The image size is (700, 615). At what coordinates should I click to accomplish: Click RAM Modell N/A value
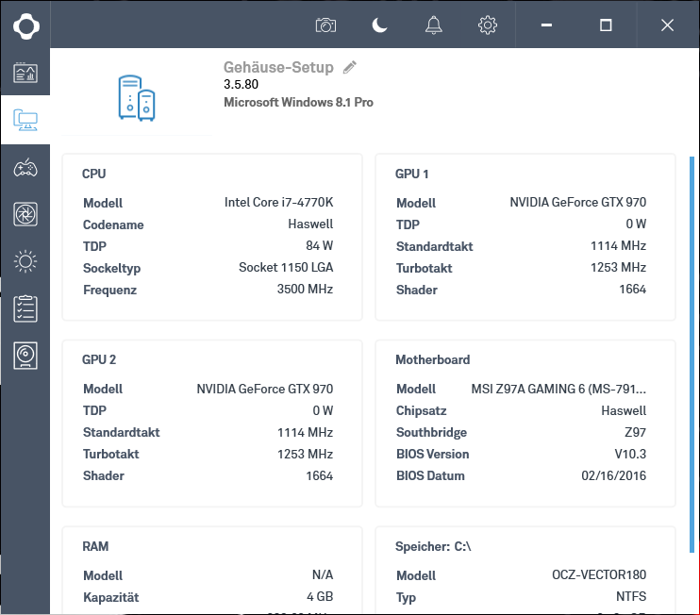click(323, 574)
